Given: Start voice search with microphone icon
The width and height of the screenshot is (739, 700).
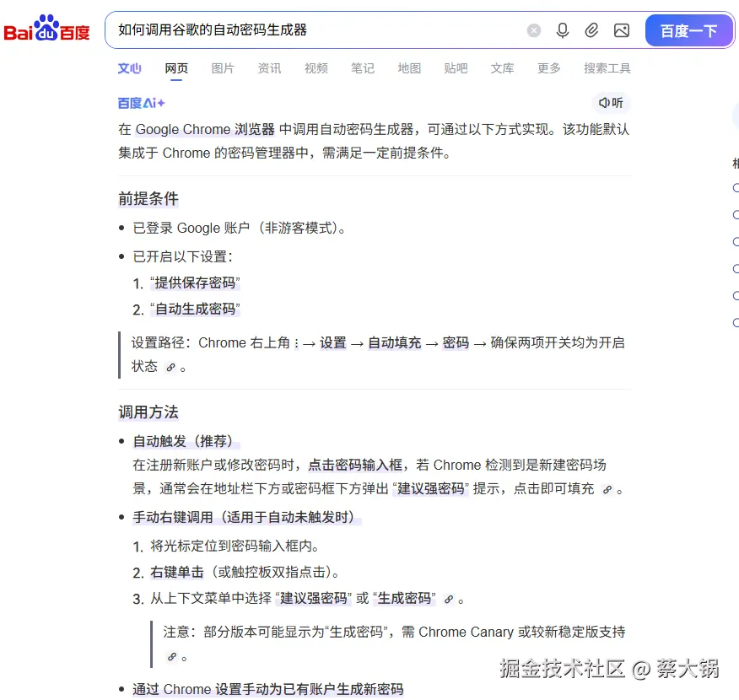Looking at the screenshot, I should pyautogui.click(x=562, y=30).
